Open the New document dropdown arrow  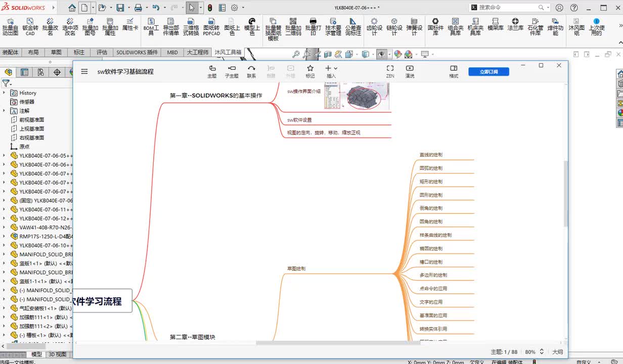[x=93, y=8]
